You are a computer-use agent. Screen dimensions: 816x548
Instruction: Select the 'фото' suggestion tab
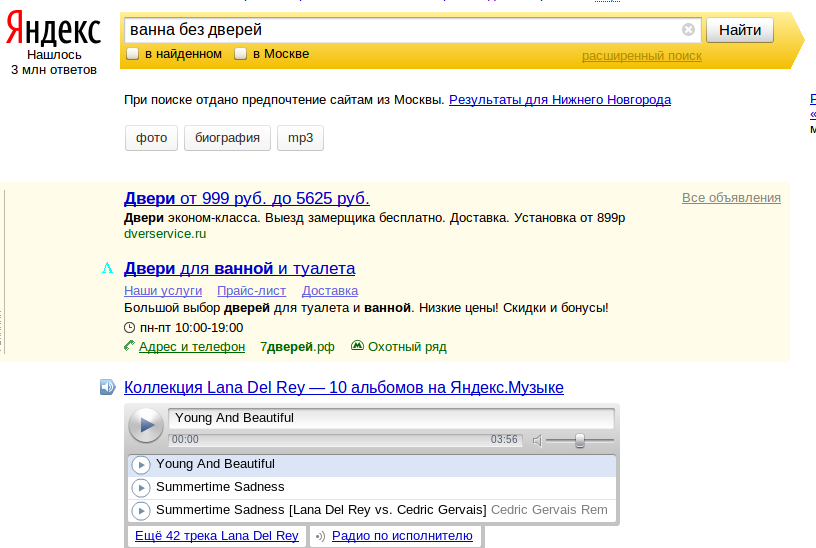coord(151,138)
